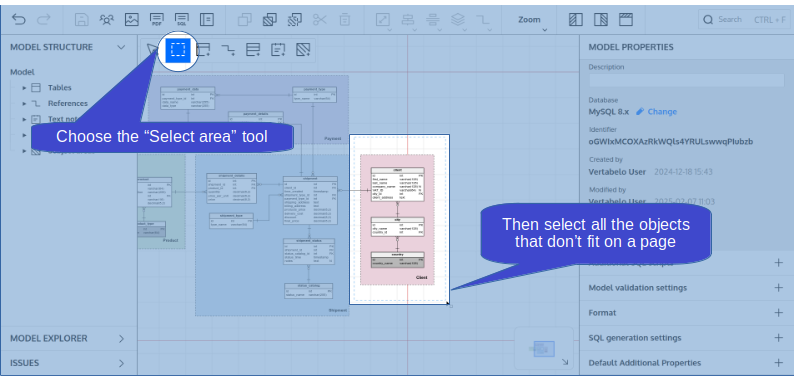The image size is (794, 376).
Task: Click the Description input field
Action: 686,80
